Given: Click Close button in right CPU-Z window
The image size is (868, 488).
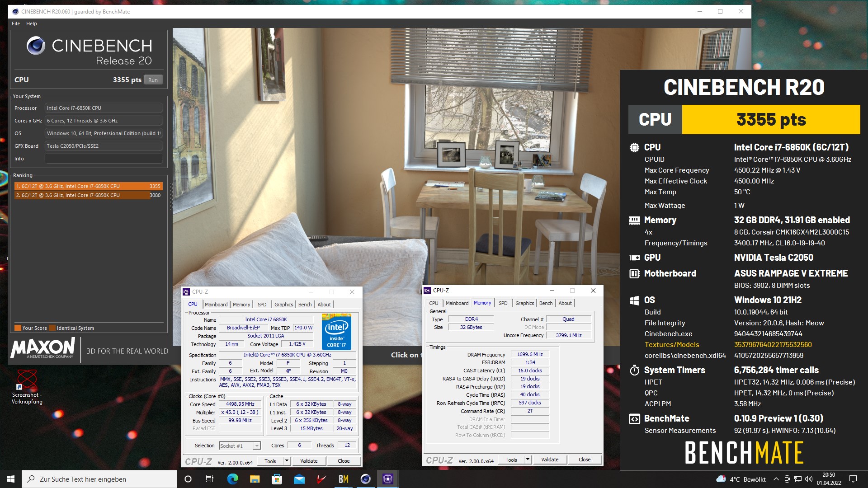Looking at the screenshot, I should coord(585,460).
